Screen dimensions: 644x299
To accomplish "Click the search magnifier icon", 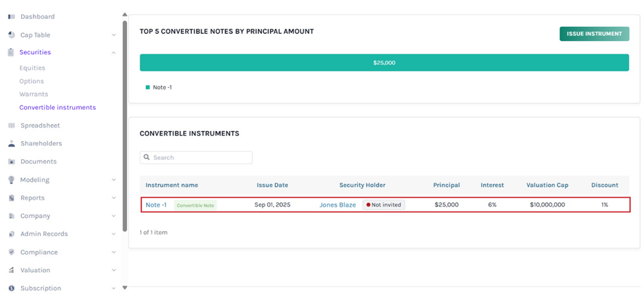I will 147,158.
